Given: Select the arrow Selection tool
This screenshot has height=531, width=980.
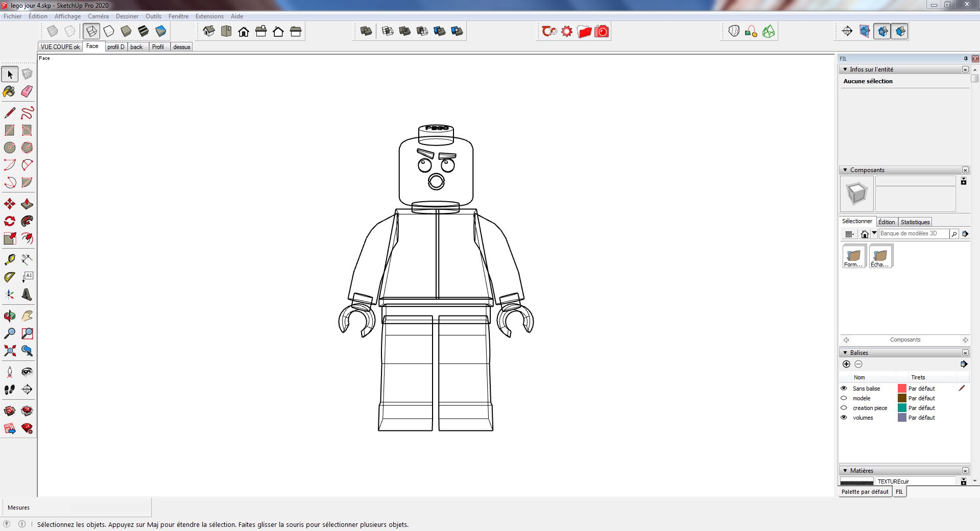Looking at the screenshot, I should pyautogui.click(x=10, y=75).
